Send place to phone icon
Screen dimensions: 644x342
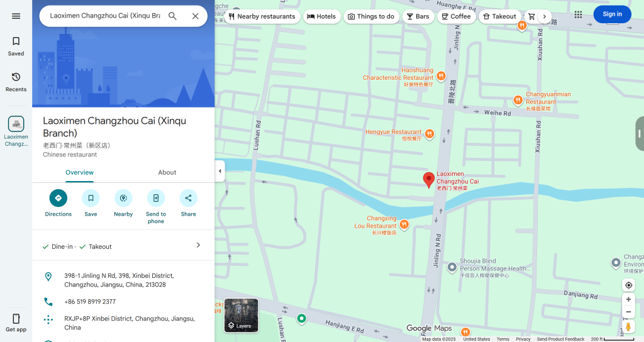point(156,198)
